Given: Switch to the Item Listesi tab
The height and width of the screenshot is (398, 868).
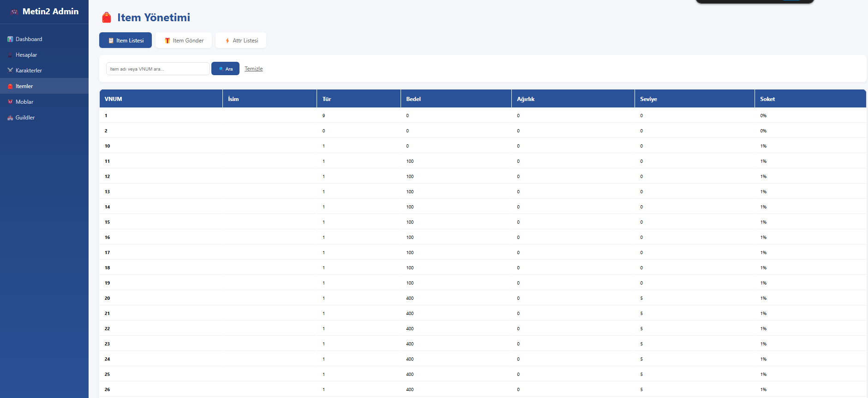Looking at the screenshot, I should pos(126,40).
